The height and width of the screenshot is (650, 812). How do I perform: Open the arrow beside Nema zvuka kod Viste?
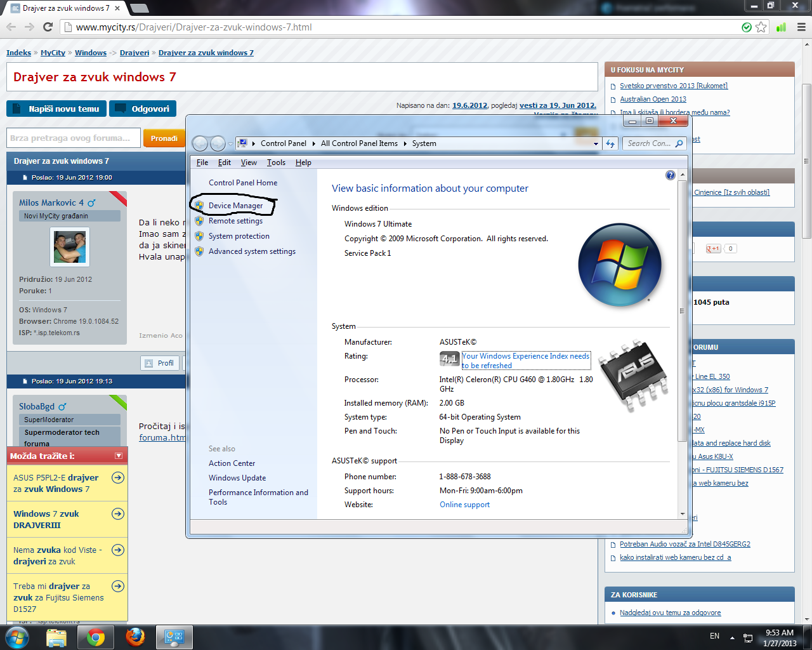118,550
